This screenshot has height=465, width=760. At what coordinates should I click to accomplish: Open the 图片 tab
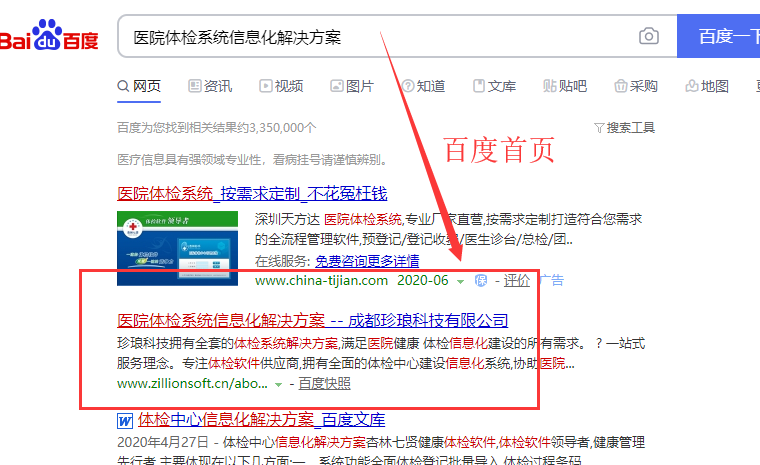352,86
